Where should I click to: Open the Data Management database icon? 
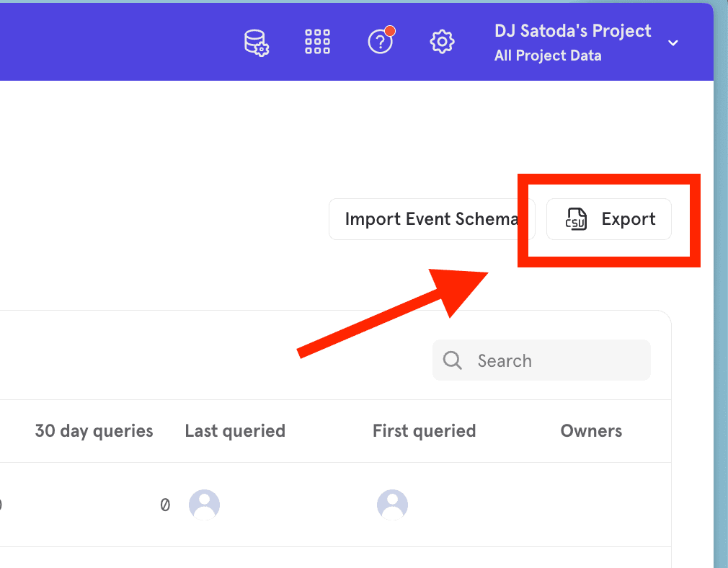pos(256,42)
